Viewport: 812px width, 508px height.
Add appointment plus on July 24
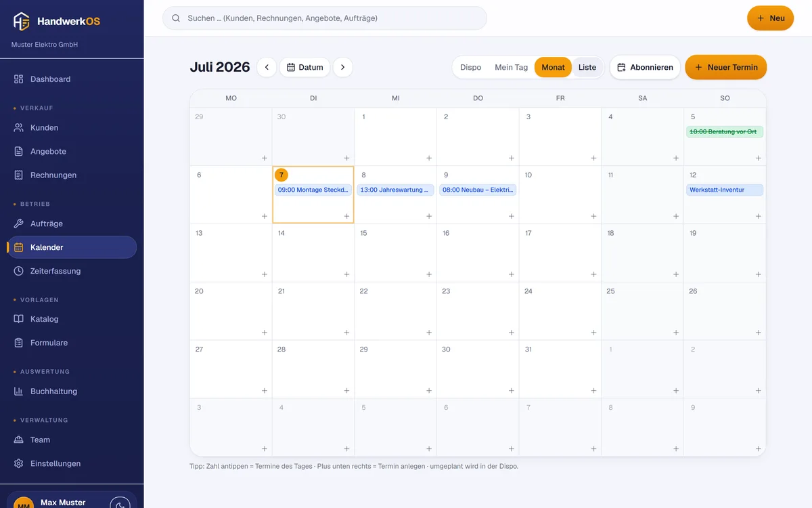pyautogui.click(x=593, y=333)
